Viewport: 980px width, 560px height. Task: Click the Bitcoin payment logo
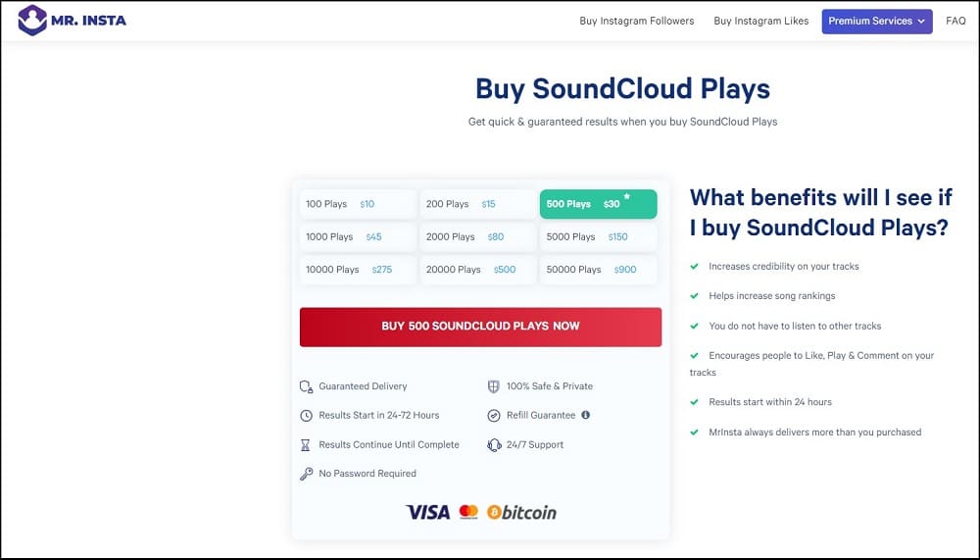pos(521,513)
